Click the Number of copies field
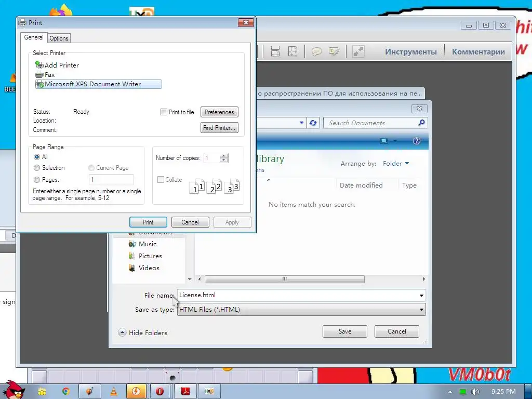The width and height of the screenshot is (532, 399). [212, 158]
